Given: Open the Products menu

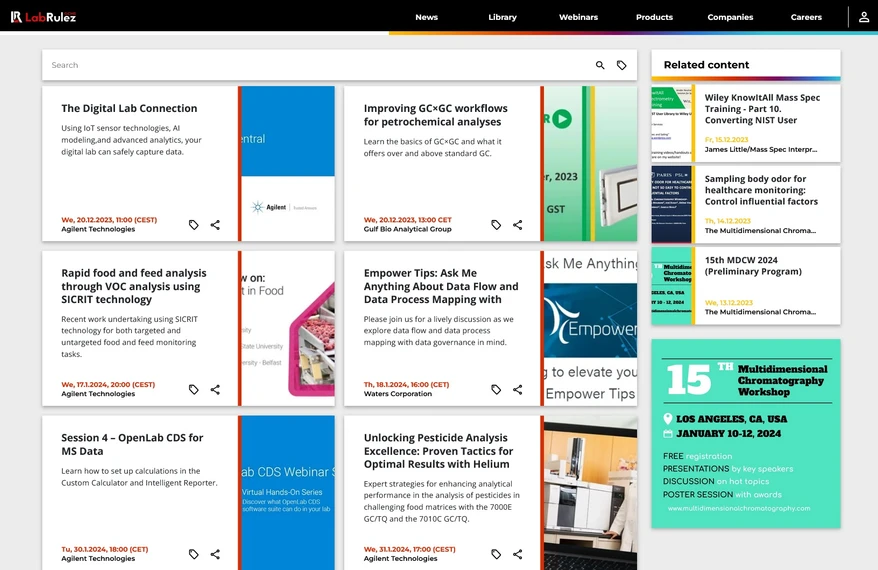Looking at the screenshot, I should tap(654, 17).
